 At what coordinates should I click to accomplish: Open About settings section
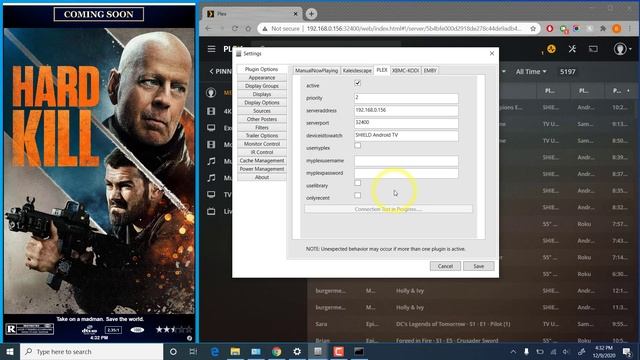262,177
